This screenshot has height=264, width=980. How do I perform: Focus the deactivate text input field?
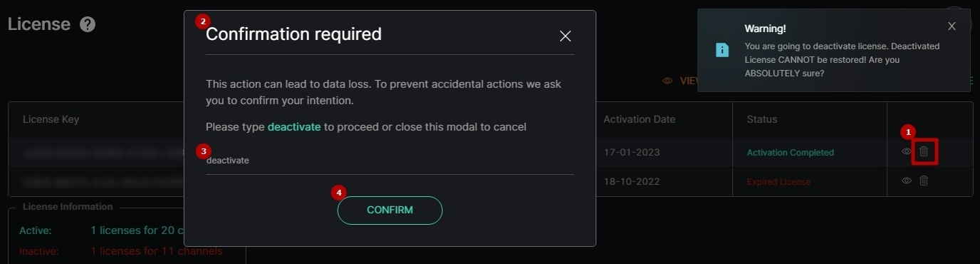390,161
